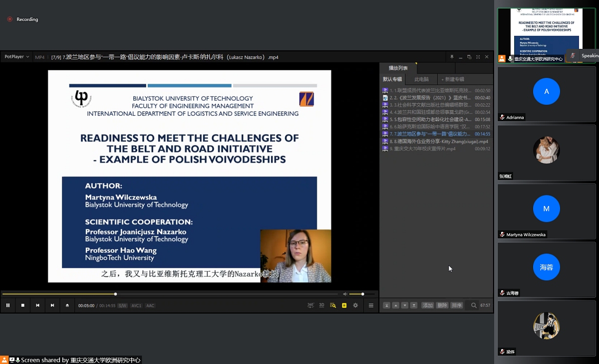Click the eject/open file icon
This screenshot has height=364, width=599.
(67, 305)
